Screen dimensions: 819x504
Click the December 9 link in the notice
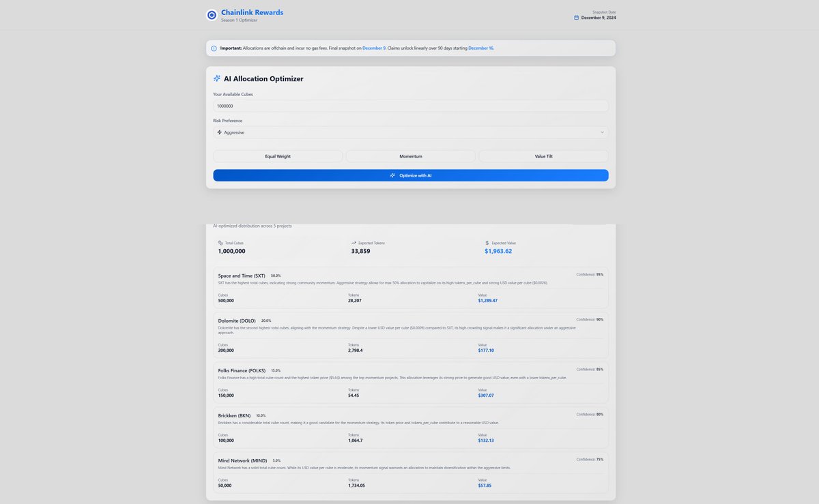pyautogui.click(x=374, y=48)
